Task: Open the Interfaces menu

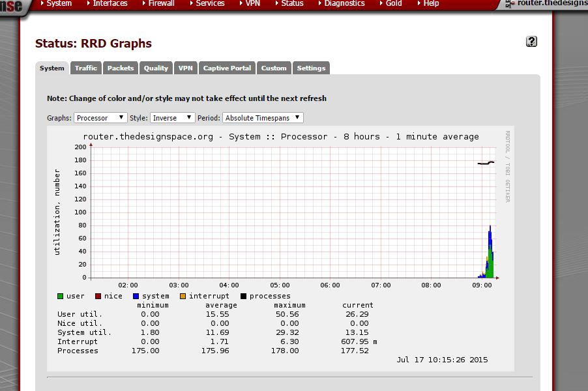Action: (x=110, y=4)
